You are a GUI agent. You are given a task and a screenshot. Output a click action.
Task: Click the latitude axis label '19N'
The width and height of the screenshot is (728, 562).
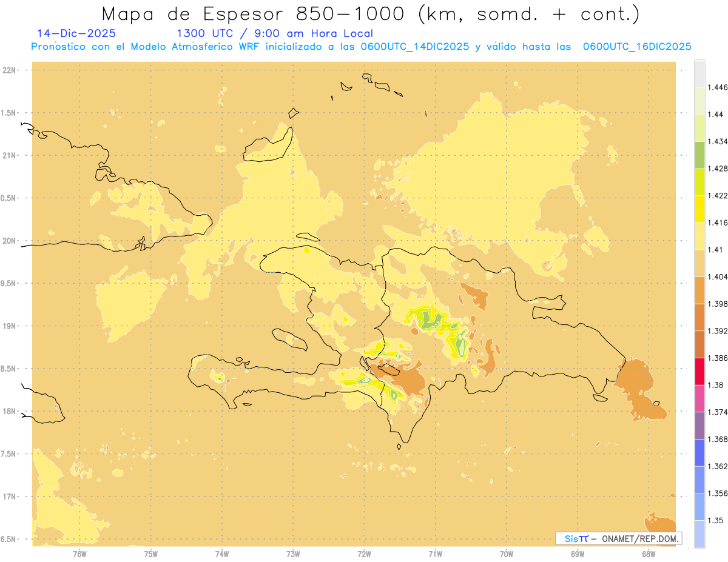click(10, 326)
